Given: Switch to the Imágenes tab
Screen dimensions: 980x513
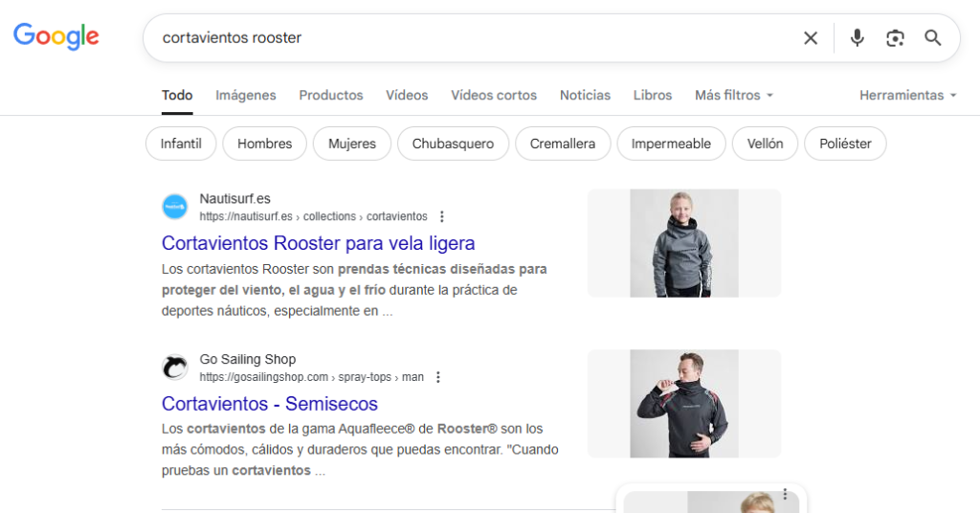Looking at the screenshot, I should (246, 96).
